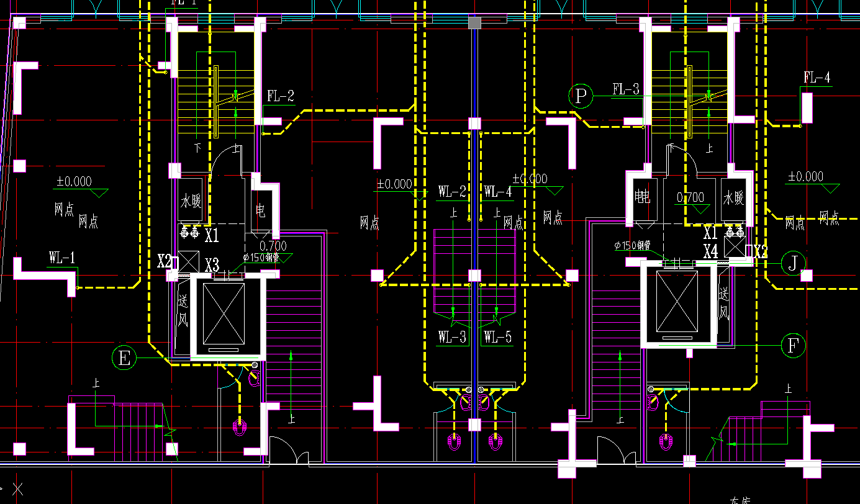
Task: Select the φ150钢管 note near X3
Action: pyautogui.click(x=261, y=258)
